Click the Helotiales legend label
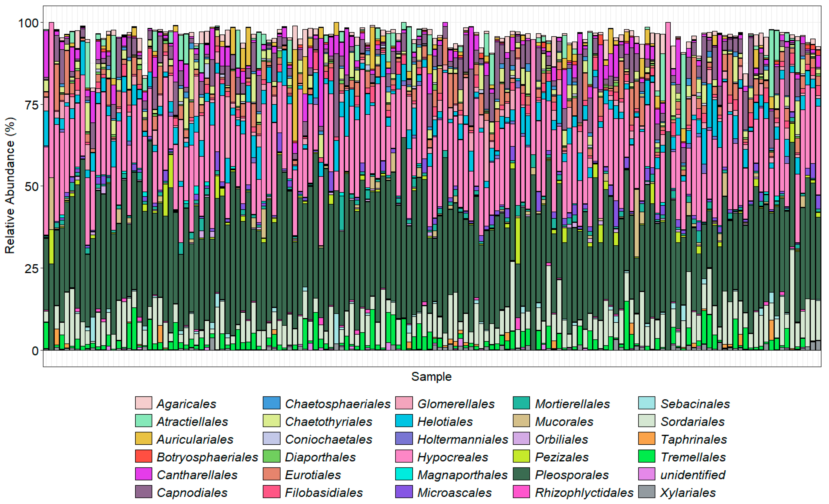This screenshot has width=829, height=504. (x=445, y=421)
